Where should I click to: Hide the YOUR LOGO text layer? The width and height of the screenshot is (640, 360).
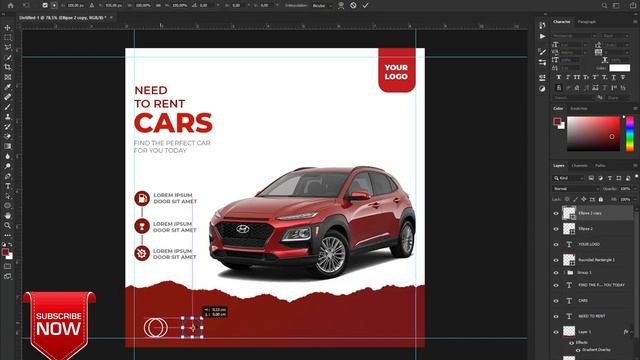pos(556,244)
